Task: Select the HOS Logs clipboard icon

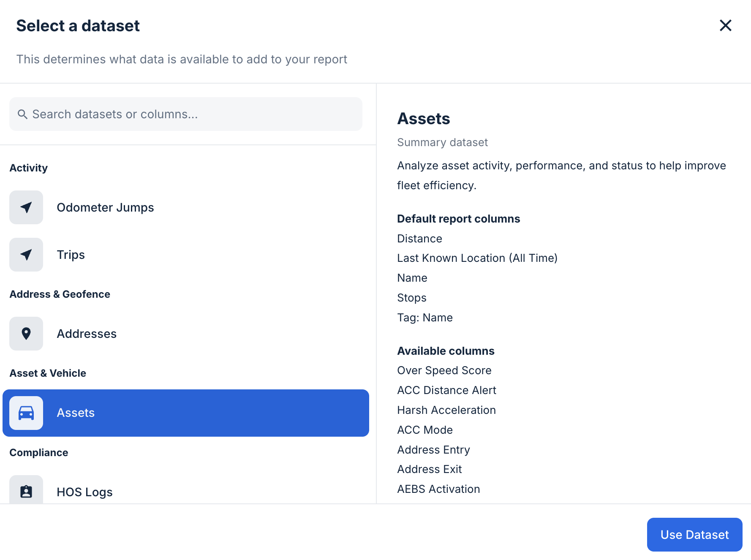Action: pyautogui.click(x=26, y=491)
